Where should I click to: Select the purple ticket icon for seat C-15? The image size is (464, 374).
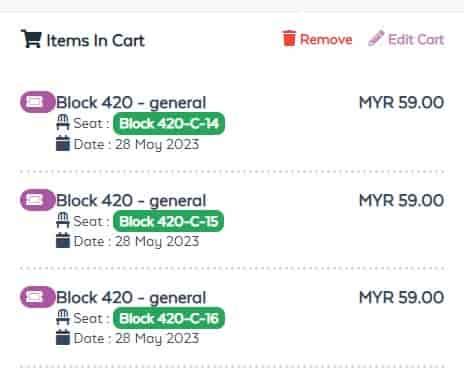coord(37,200)
